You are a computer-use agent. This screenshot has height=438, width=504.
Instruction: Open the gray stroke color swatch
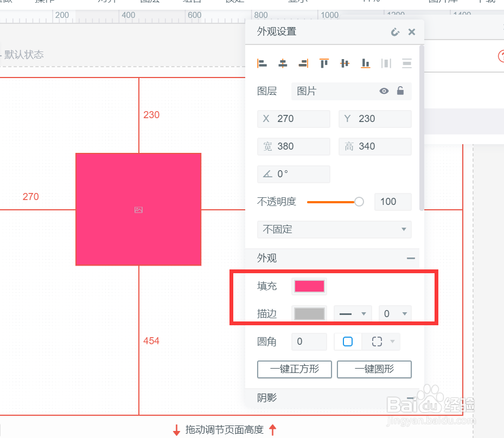(x=309, y=314)
